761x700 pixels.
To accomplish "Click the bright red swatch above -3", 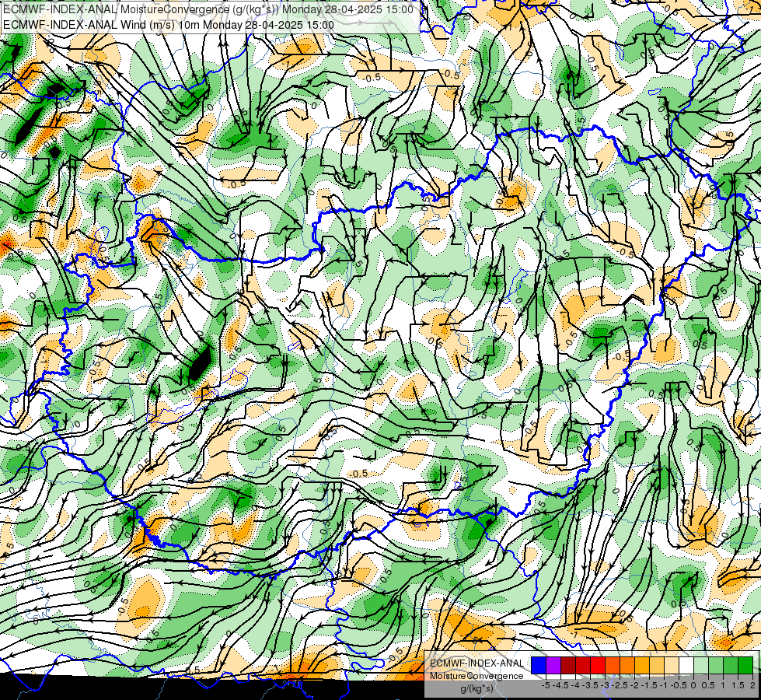I will click(x=598, y=666).
